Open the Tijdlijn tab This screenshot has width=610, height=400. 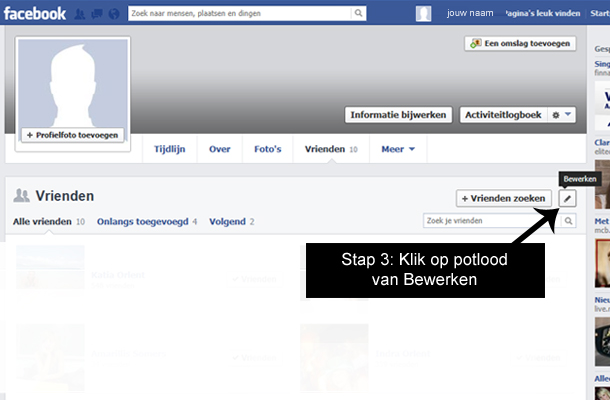[170, 149]
